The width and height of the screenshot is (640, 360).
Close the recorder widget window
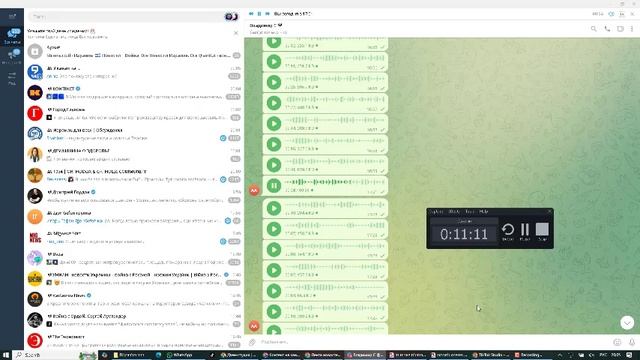(x=549, y=211)
